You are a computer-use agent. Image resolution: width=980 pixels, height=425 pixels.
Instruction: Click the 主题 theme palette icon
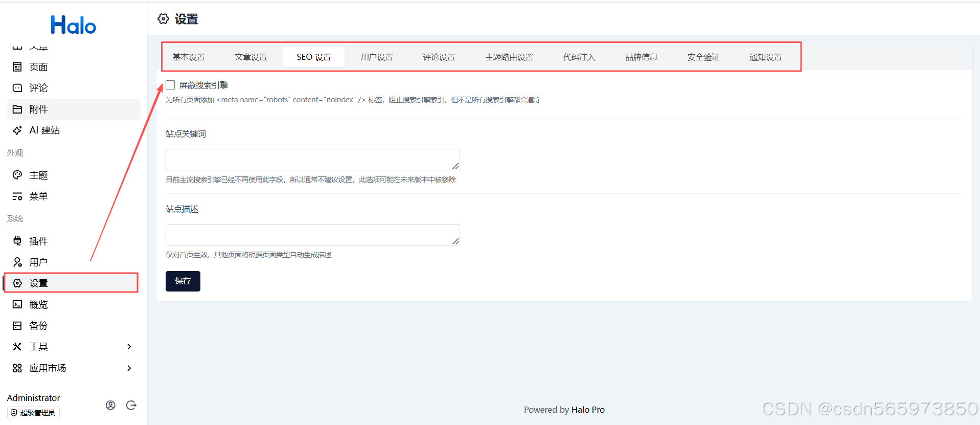pos(17,175)
